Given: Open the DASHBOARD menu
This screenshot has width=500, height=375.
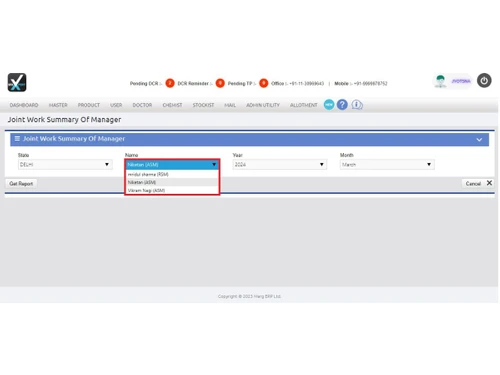Looking at the screenshot, I should click(24, 105).
